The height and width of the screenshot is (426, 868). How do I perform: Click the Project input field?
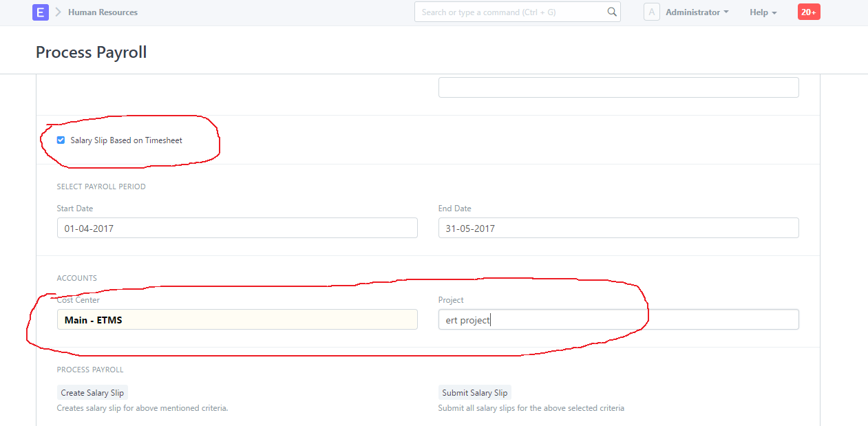[x=619, y=319]
